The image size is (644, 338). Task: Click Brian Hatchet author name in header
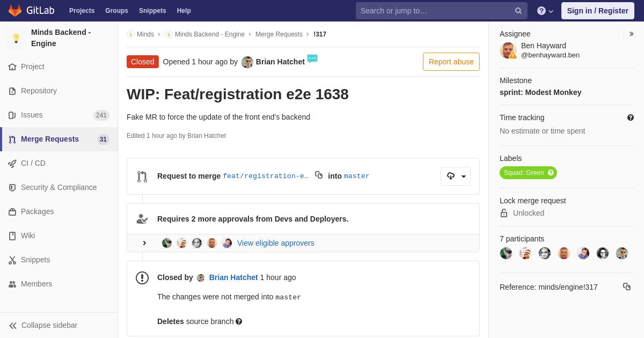coord(280,62)
